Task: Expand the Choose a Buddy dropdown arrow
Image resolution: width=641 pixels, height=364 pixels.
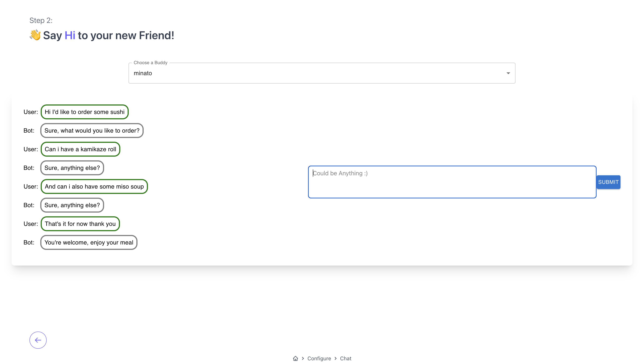Action: pyautogui.click(x=508, y=73)
